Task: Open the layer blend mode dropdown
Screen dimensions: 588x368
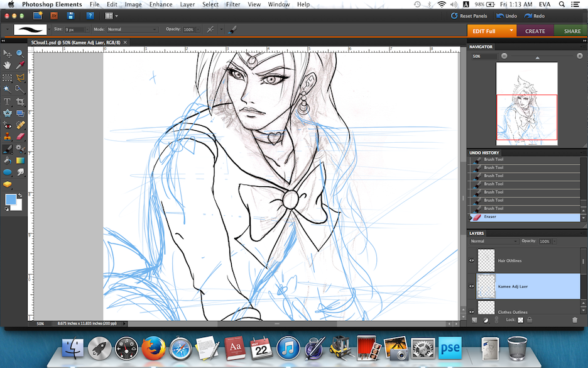Action: pyautogui.click(x=494, y=242)
